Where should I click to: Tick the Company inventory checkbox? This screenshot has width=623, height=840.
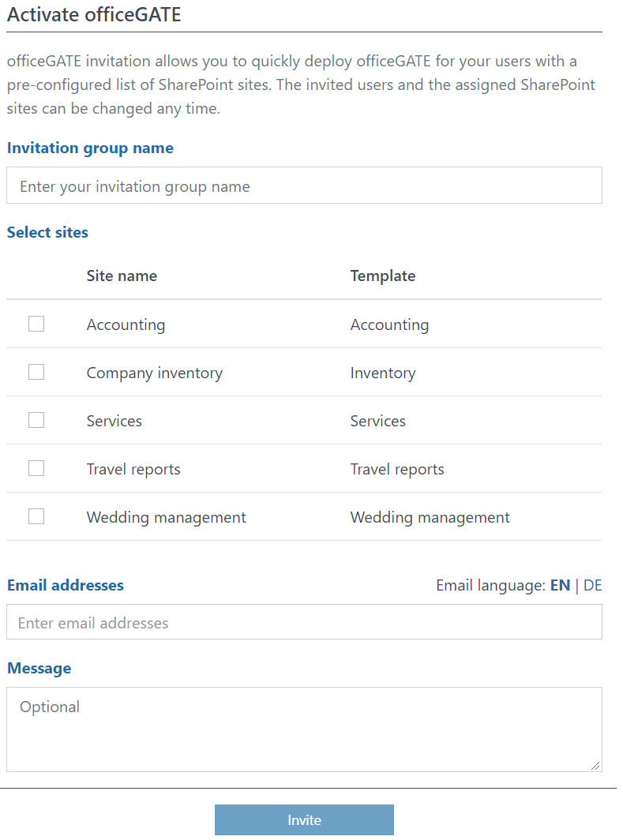36,372
